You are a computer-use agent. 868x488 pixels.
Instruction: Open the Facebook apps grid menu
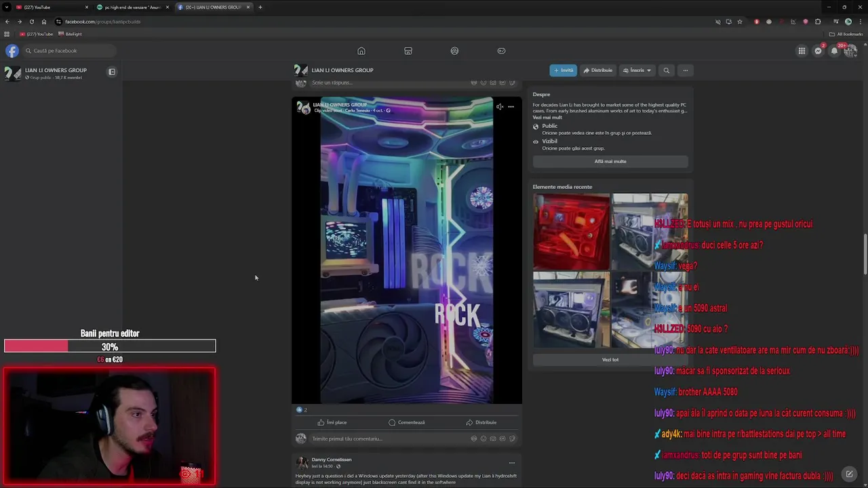[x=802, y=51]
